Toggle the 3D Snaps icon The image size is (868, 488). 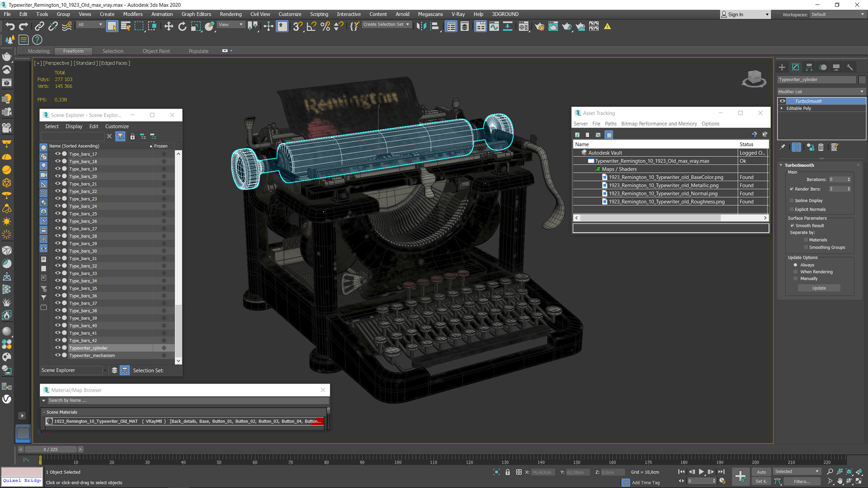pyautogui.click(x=297, y=27)
